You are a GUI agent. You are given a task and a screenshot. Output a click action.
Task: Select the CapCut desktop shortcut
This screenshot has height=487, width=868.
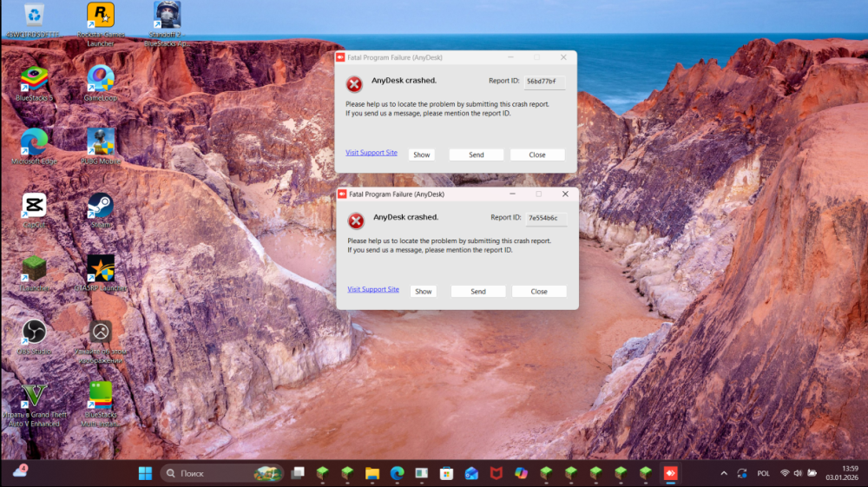point(34,211)
